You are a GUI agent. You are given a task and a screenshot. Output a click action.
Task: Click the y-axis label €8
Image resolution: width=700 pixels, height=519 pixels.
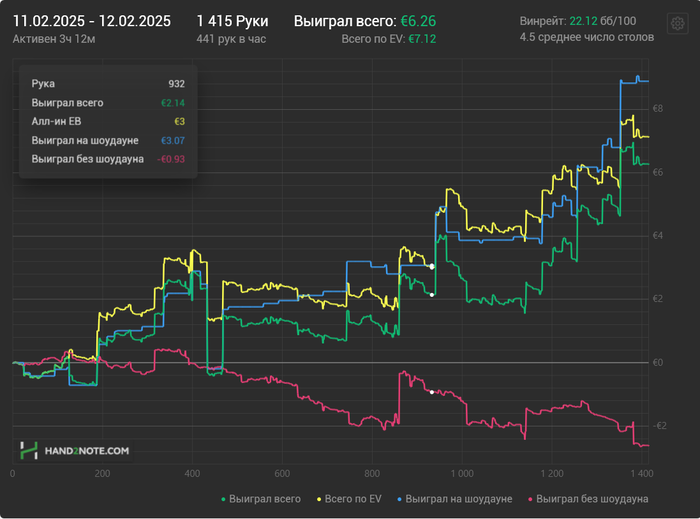[658, 109]
